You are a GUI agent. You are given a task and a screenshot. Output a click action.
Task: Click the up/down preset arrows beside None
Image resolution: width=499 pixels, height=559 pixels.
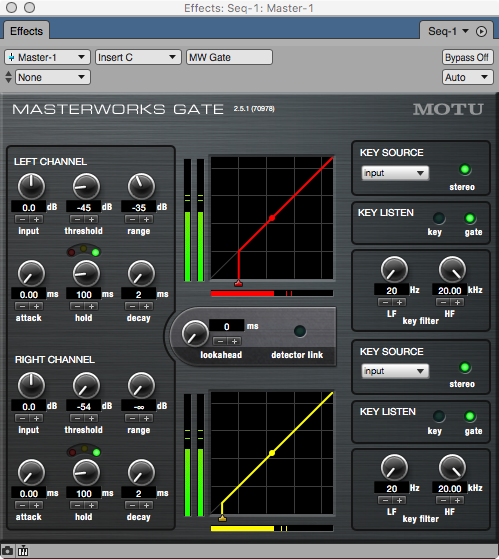click(9, 77)
